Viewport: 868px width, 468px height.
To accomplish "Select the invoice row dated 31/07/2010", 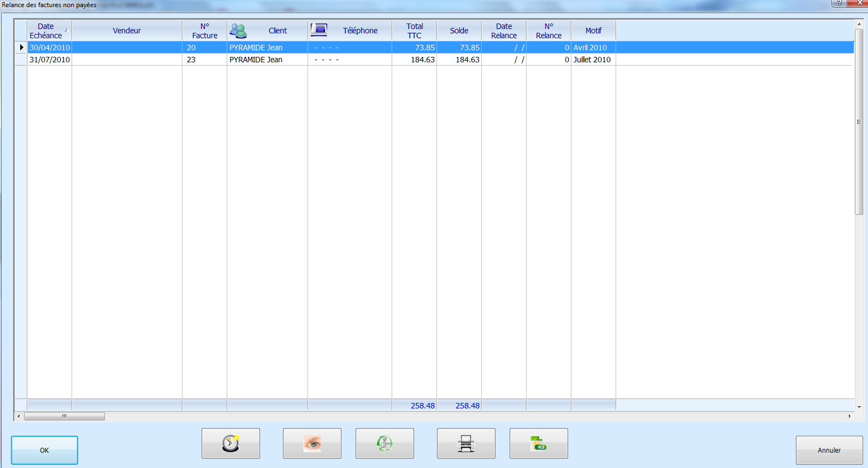I will [x=50, y=60].
